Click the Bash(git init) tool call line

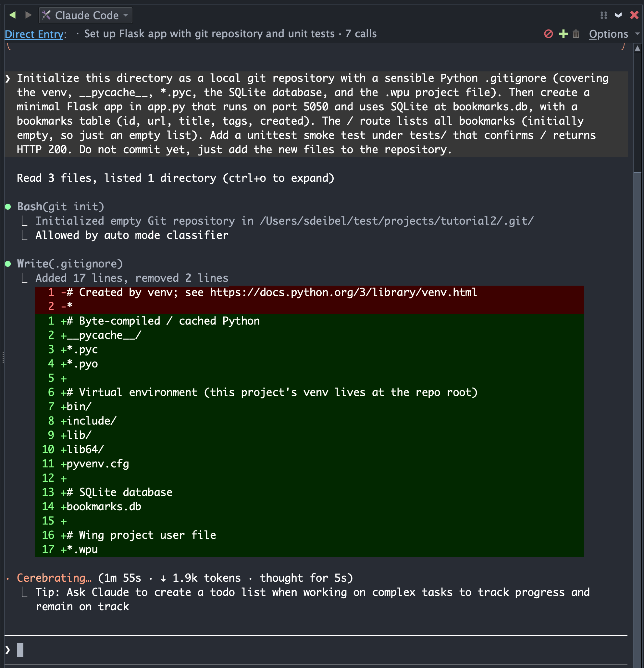(61, 206)
